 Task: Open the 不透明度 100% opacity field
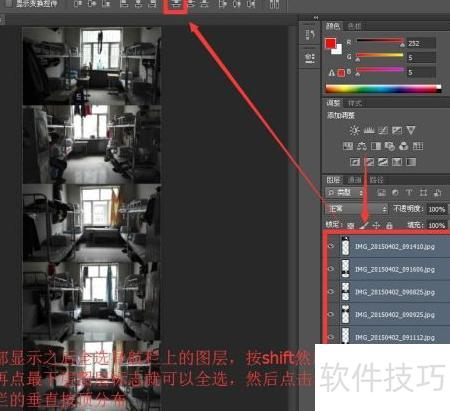point(437,209)
